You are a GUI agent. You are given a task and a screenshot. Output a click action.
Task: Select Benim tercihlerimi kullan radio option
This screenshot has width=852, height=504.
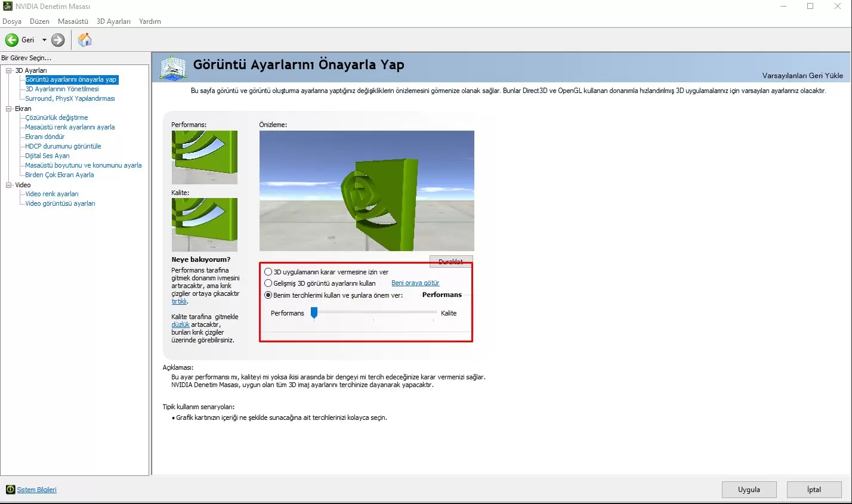click(x=268, y=295)
